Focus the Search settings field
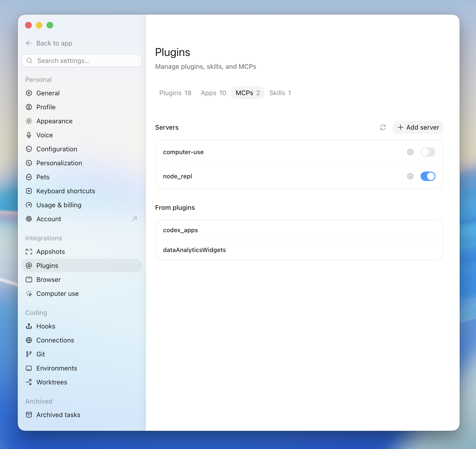The height and width of the screenshot is (449, 476). click(x=82, y=61)
